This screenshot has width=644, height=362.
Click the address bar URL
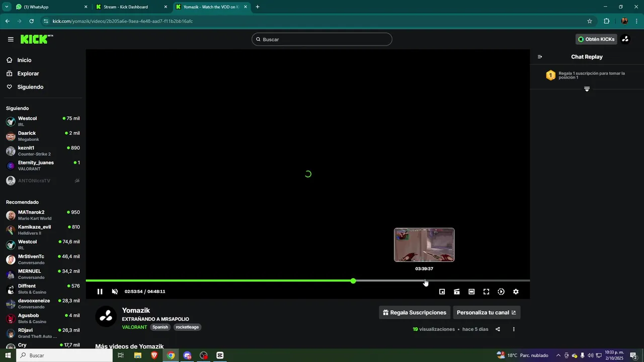click(123, 21)
